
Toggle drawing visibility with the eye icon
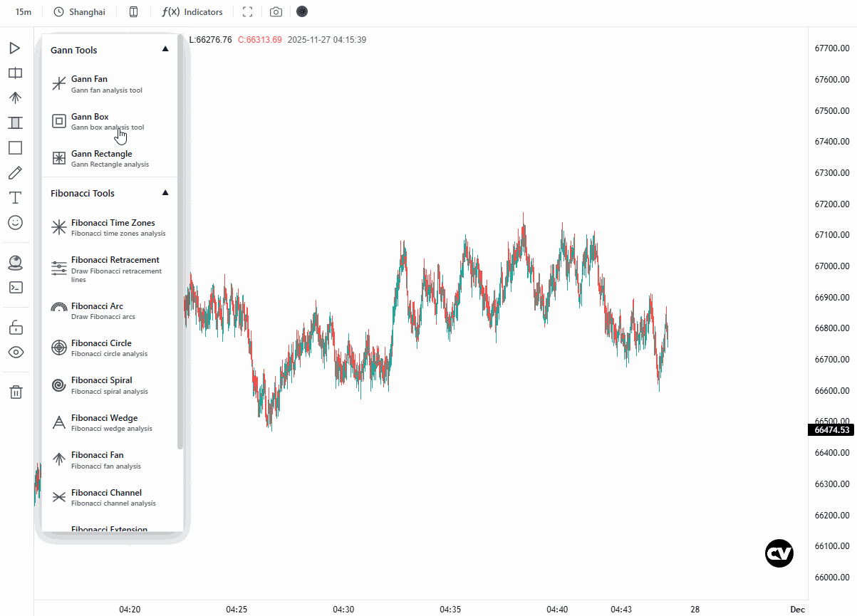tap(15, 352)
